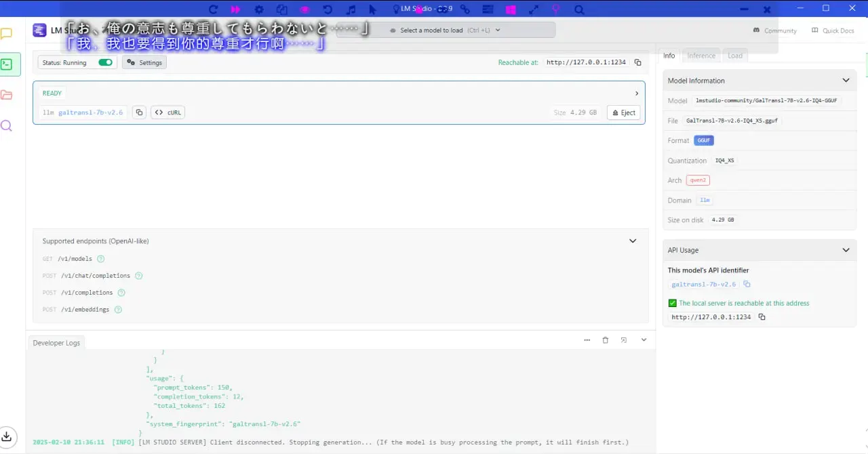Open the Select a model to load dropdown
Viewport: 868px width, 454px height.
click(446, 30)
